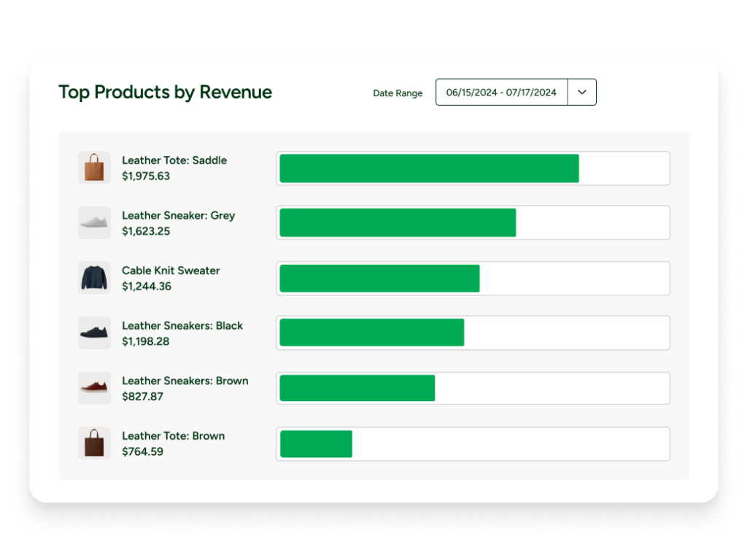Select the brown sneaker product icon
The width and height of the screenshot is (747, 560).
[x=94, y=388]
